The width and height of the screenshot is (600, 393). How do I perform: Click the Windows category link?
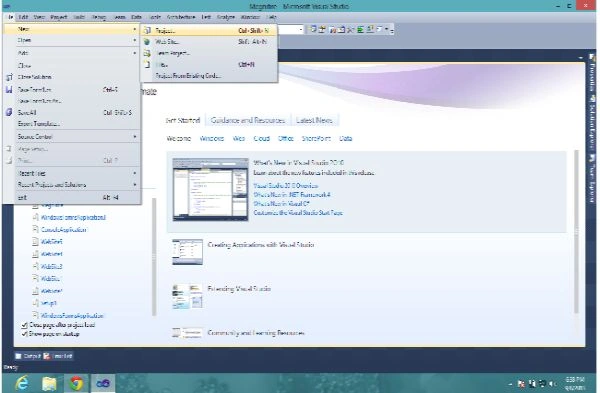(212, 139)
